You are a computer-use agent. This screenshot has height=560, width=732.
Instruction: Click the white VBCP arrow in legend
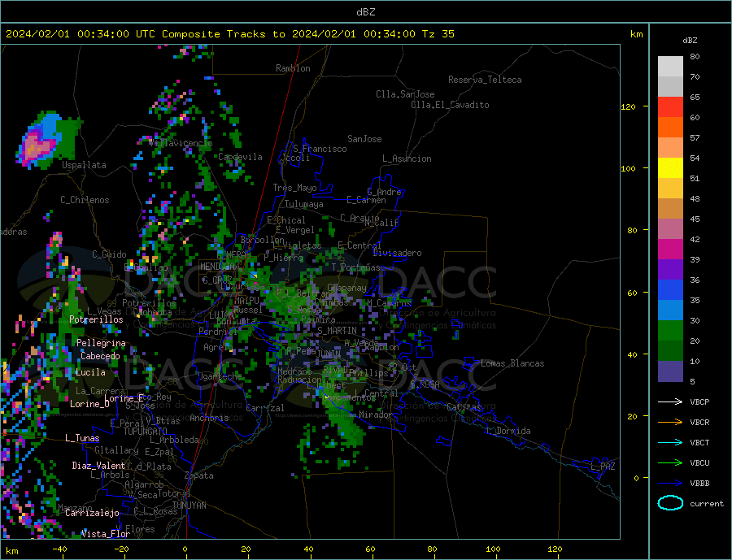tap(670, 402)
